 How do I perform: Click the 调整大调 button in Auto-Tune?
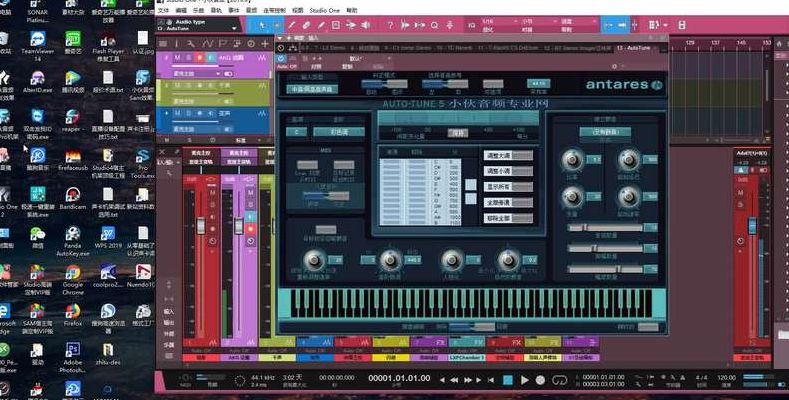click(x=508, y=155)
